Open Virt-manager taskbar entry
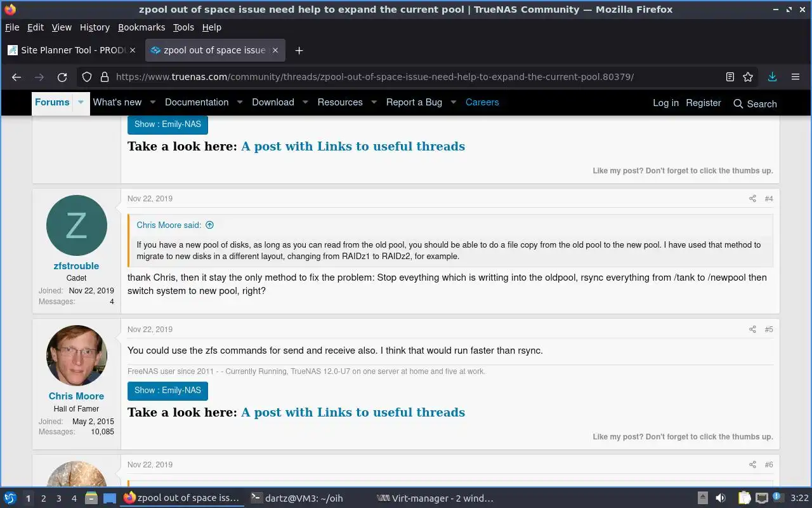 [435, 498]
